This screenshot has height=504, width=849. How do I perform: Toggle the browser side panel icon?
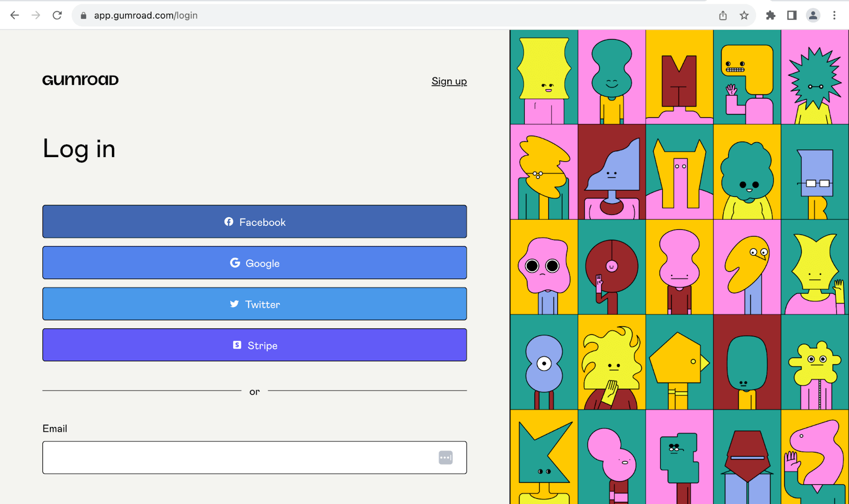click(792, 15)
